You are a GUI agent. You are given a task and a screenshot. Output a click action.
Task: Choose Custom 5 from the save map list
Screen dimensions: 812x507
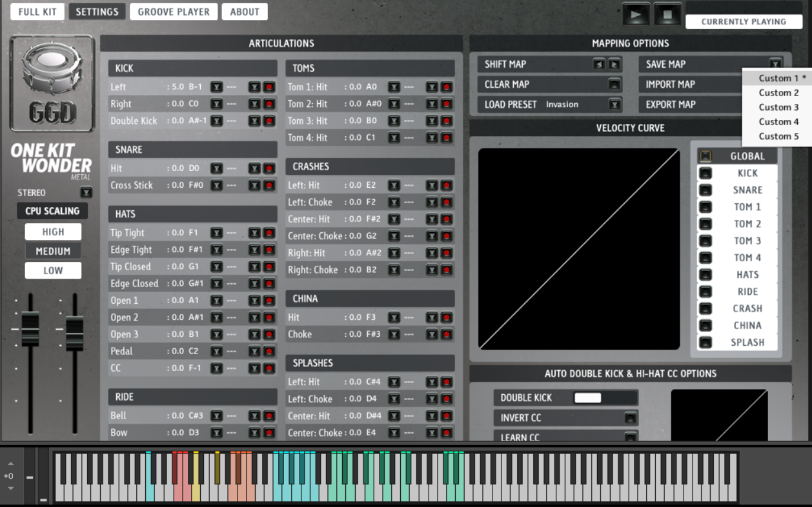778,136
